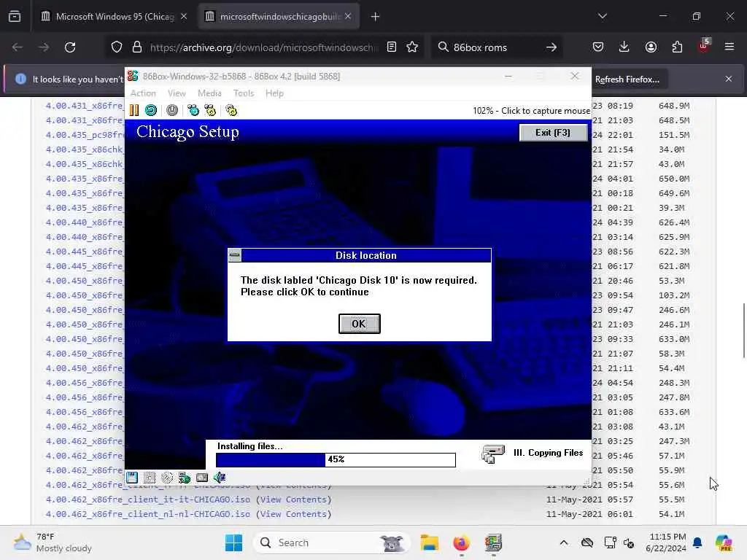This screenshot has height=560, width=747.
Task: Open Firefox account icon
Action: (651, 47)
